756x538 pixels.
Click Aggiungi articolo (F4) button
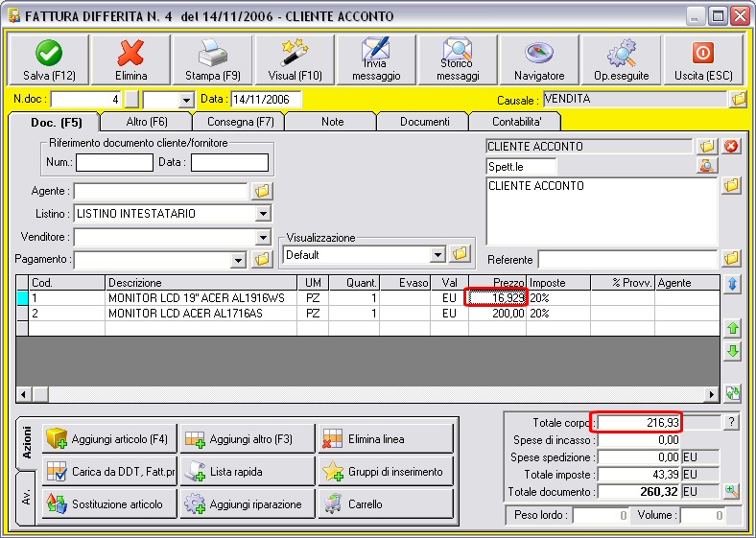pyautogui.click(x=108, y=439)
